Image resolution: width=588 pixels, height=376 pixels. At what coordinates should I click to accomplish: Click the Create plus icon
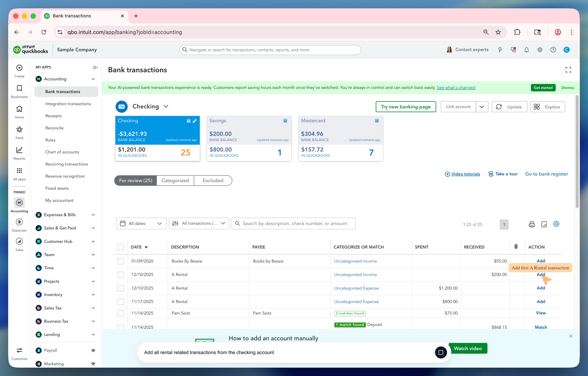(x=19, y=68)
